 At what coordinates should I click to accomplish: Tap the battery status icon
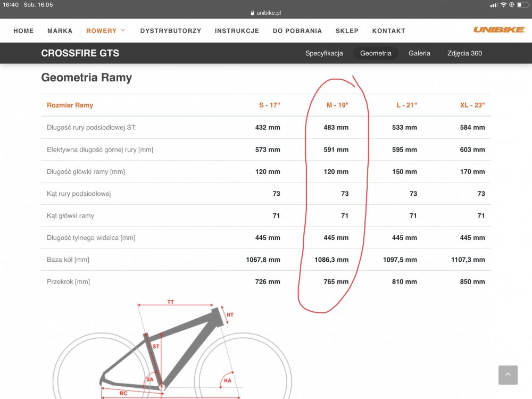(522, 5)
